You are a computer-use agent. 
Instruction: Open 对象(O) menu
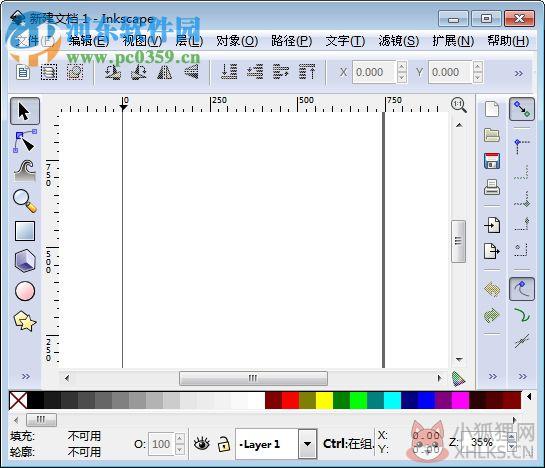237,41
